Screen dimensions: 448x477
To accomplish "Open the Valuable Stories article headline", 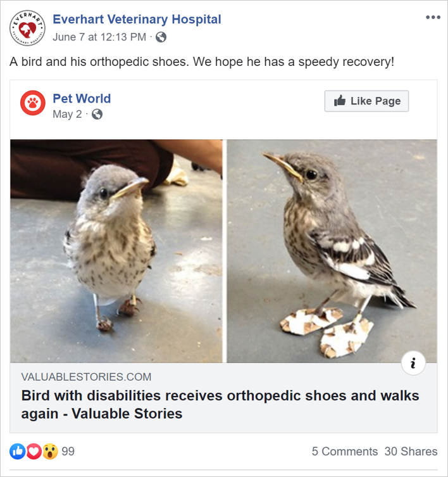I will (220, 405).
